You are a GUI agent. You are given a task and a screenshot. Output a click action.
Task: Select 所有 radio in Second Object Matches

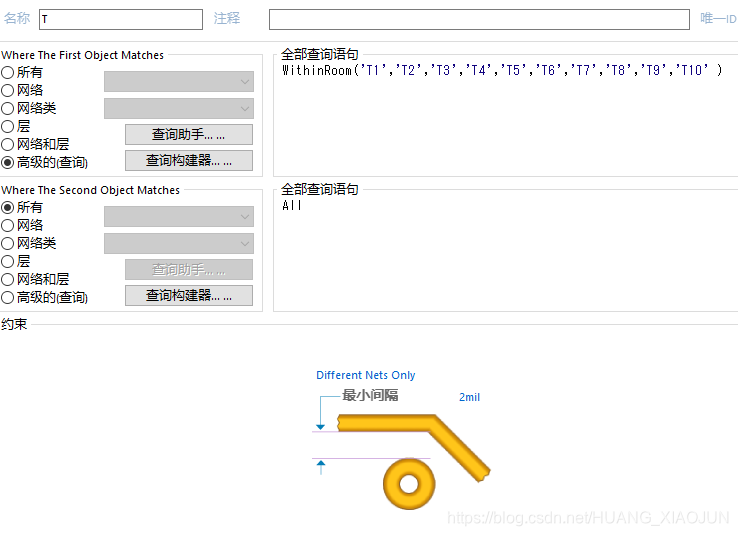tap(8, 208)
